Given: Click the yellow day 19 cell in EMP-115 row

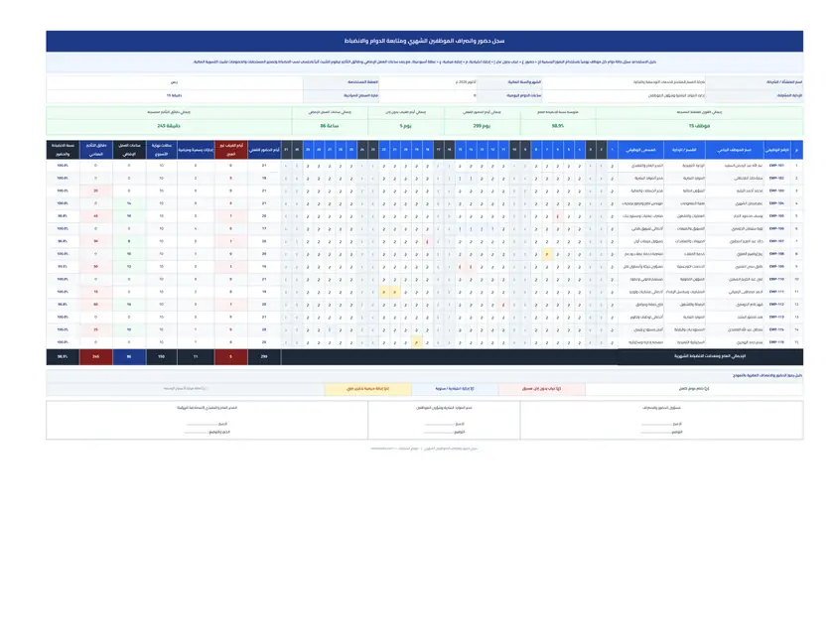Looking at the screenshot, I should point(416,342).
